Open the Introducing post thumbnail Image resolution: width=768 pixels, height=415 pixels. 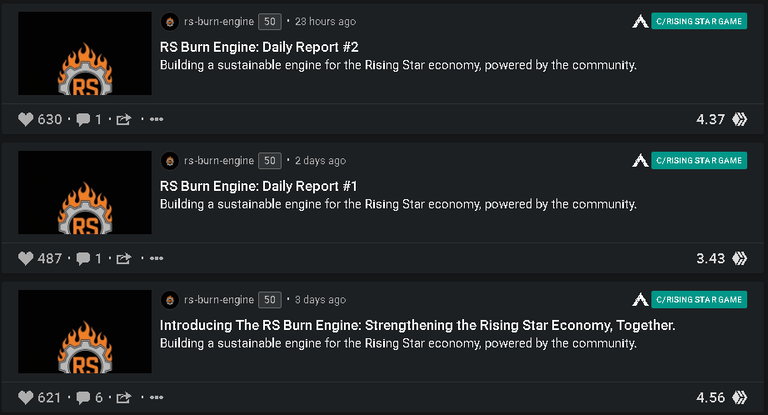(85, 332)
